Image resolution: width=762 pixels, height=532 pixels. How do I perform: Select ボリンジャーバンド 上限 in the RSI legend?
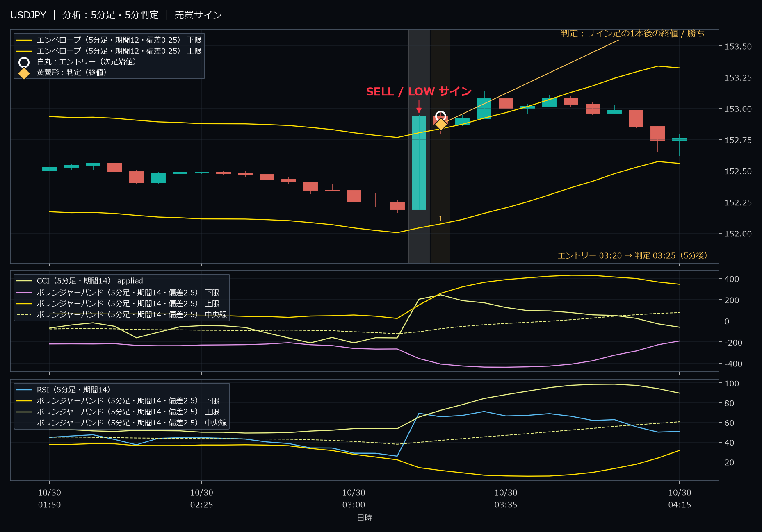pos(118,412)
